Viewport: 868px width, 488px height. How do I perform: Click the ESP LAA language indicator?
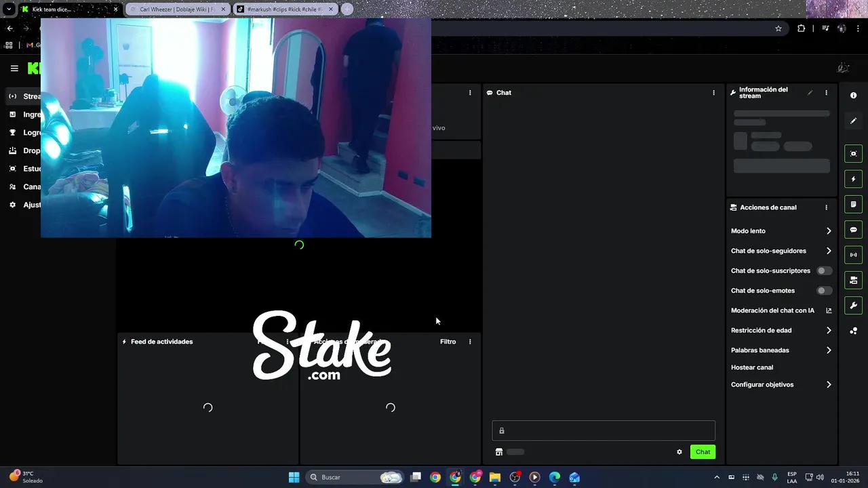792,477
